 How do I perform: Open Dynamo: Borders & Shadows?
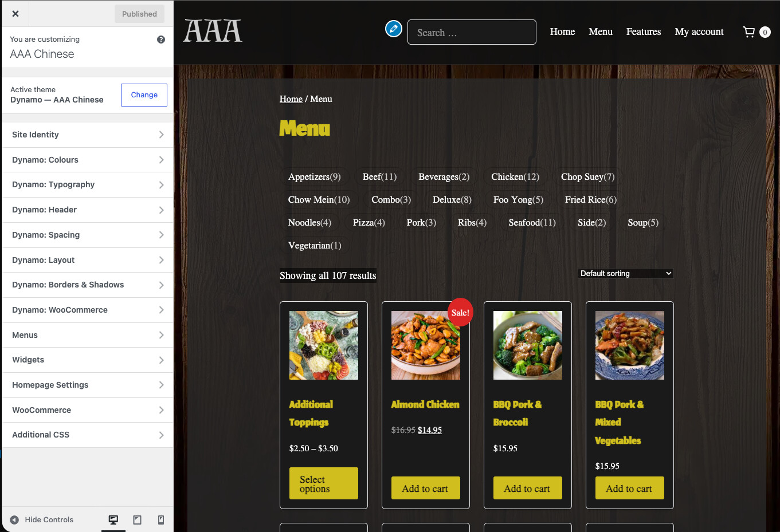(88, 285)
